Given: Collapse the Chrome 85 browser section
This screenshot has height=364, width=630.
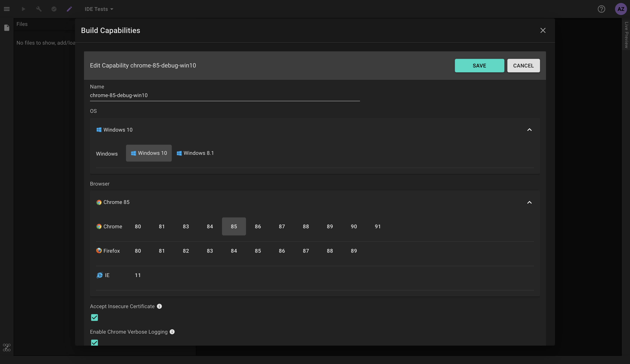Looking at the screenshot, I should click(x=529, y=202).
